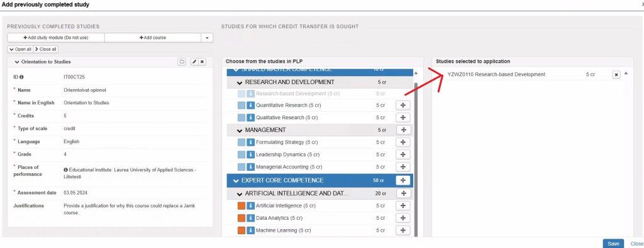The height and width of the screenshot is (248, 644).
Task: Open info for Managerial Accounting course
Action: coord(250,167)
